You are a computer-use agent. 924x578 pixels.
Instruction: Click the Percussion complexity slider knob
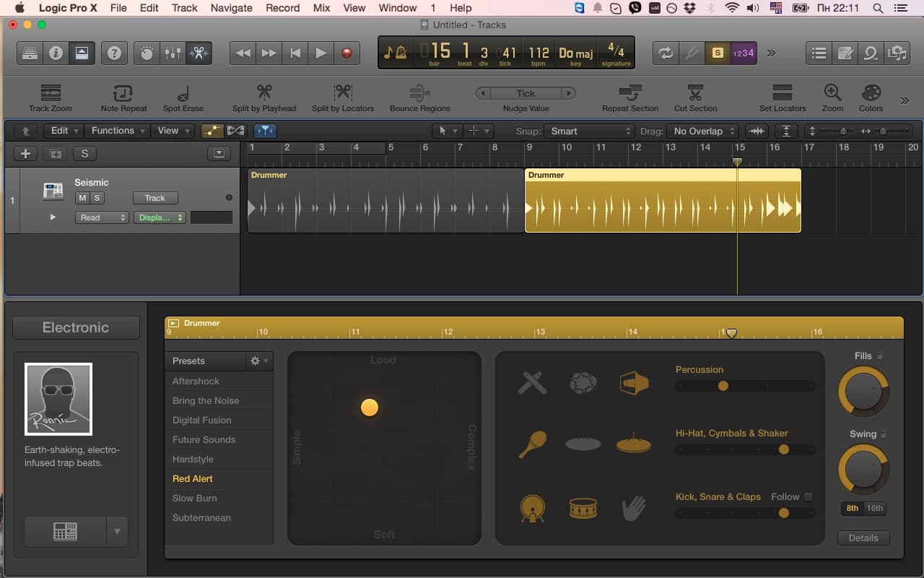[x=723, y=387]
